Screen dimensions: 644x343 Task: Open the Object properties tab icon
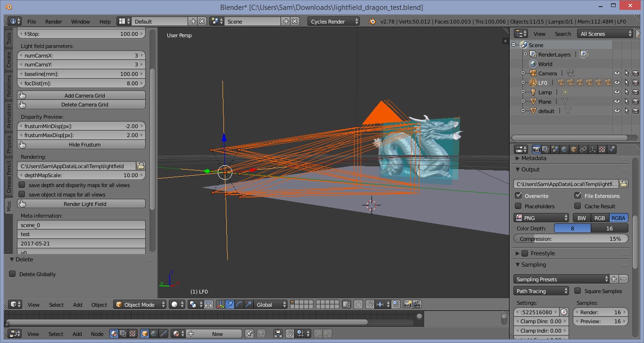pos(574,149)
